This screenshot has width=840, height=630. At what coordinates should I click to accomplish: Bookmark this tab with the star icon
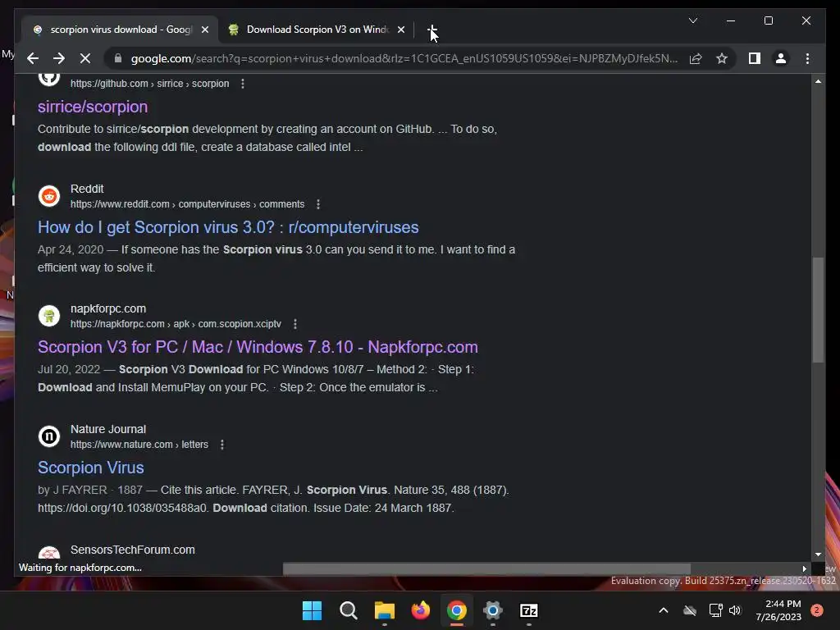click(722, 58)
